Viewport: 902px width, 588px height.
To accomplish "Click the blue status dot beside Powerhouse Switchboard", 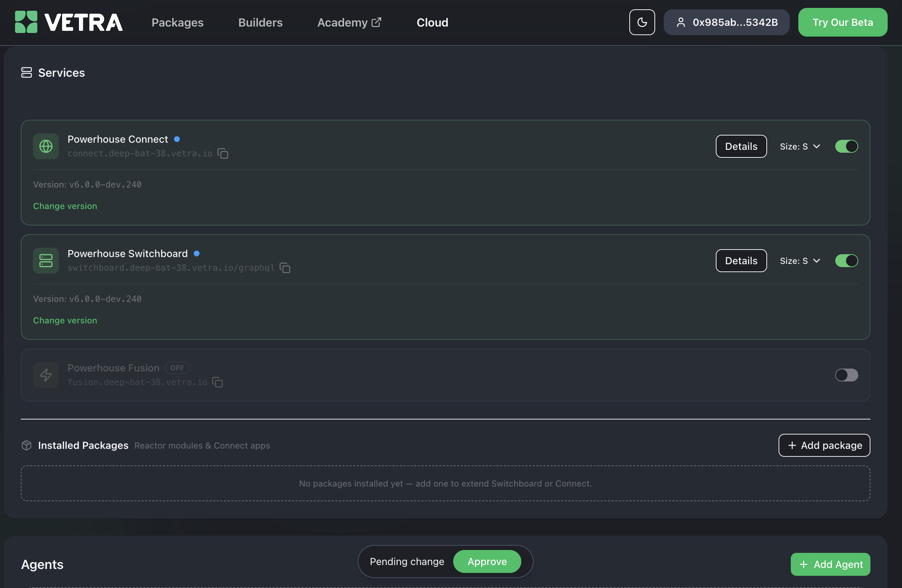I will [197, 253].
